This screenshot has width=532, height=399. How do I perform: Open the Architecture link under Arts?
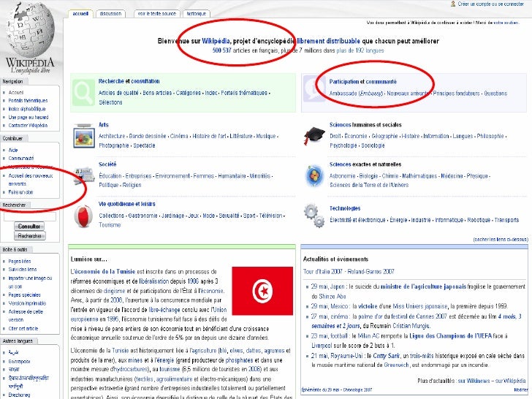click(112, 136)
